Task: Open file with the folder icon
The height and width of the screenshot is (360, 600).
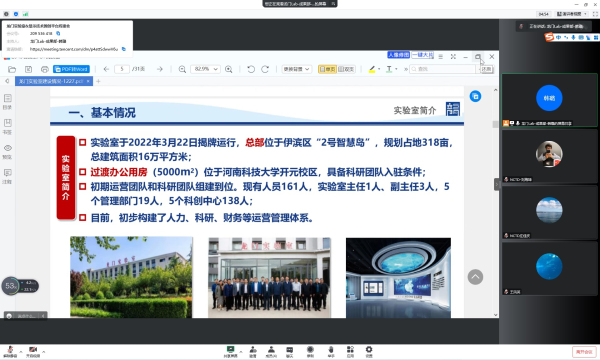Action: point(12,69)
